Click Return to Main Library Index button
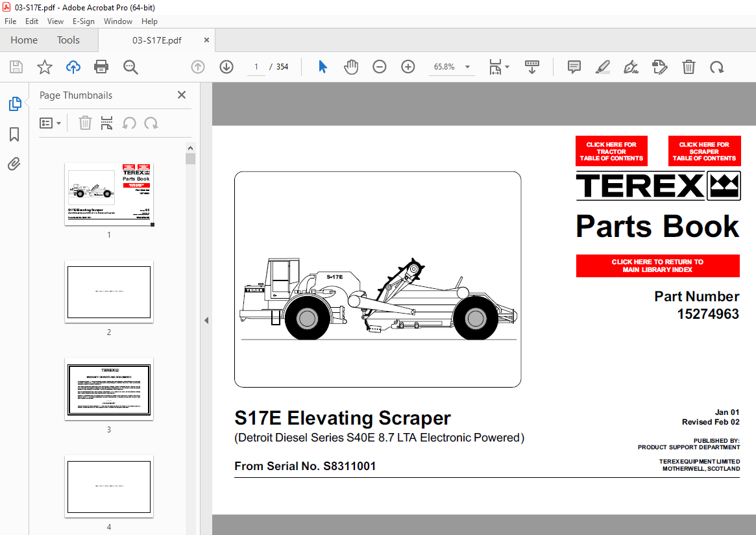756x535 pixels. tap(657, 266)
